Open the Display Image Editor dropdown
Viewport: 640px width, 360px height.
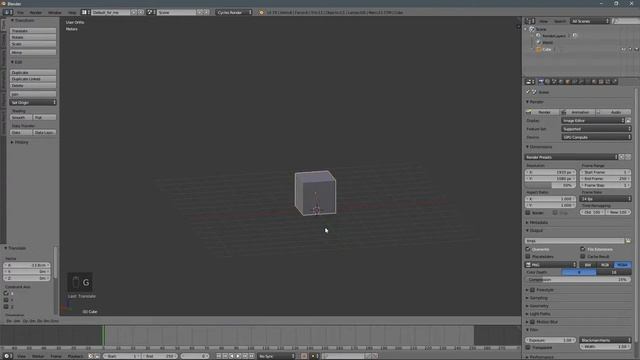coord(593,121)
